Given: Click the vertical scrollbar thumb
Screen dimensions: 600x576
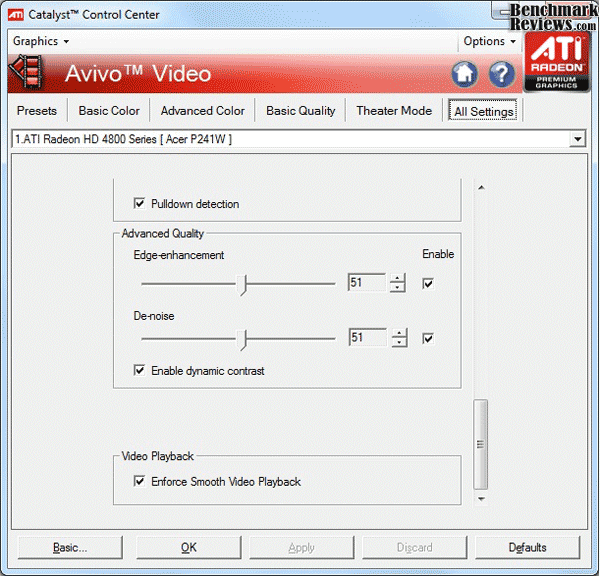Looking at the screenshot, I should (481, 444).
